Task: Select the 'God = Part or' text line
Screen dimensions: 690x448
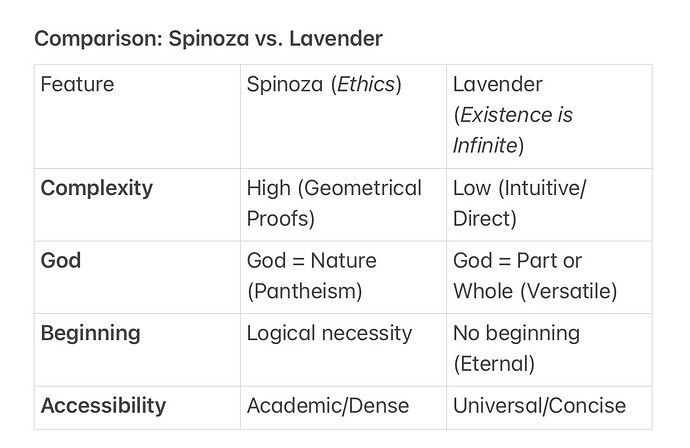Action: tap(517, 261)
